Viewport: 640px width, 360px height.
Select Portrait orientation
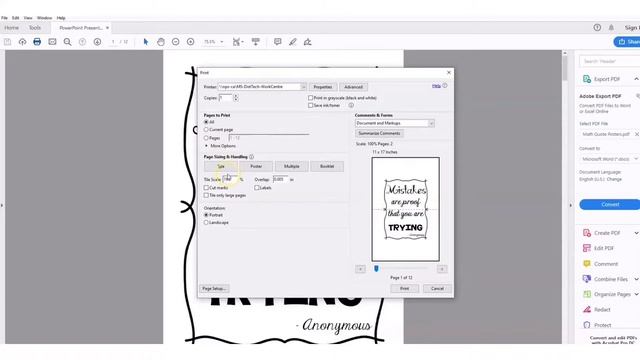pos(206,215)
